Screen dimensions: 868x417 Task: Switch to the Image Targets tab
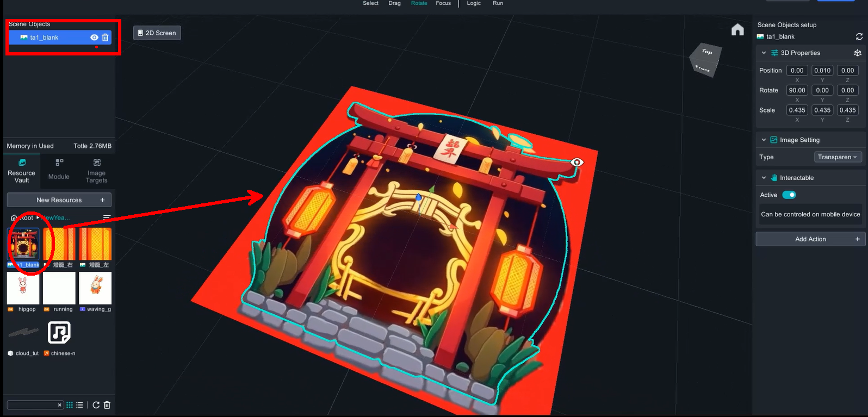96,170
